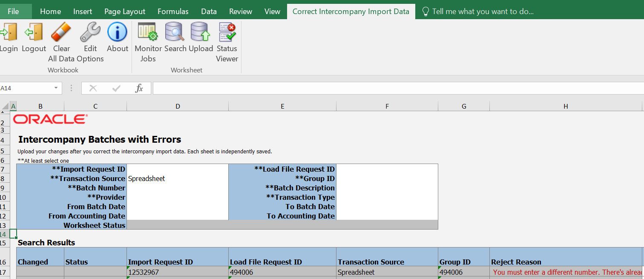Switch to the Data tab
The height and width of the screenshot is (279, 644).
pyautogui.click(x=209, y=12)
